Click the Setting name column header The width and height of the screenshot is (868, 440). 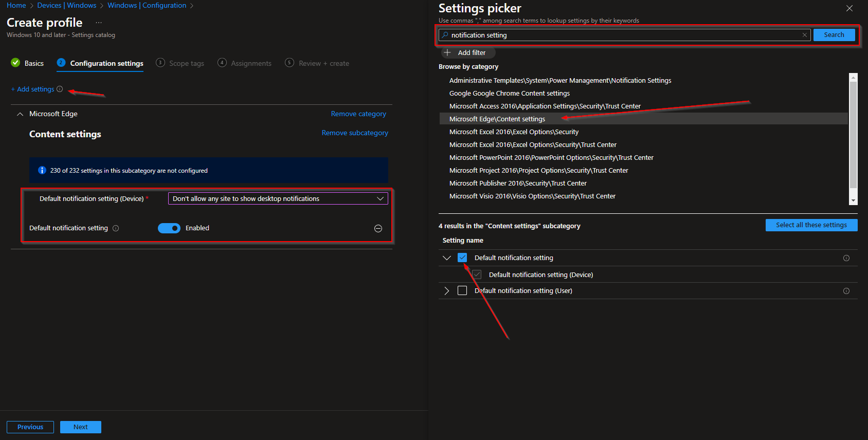click(x=463, y=241)
